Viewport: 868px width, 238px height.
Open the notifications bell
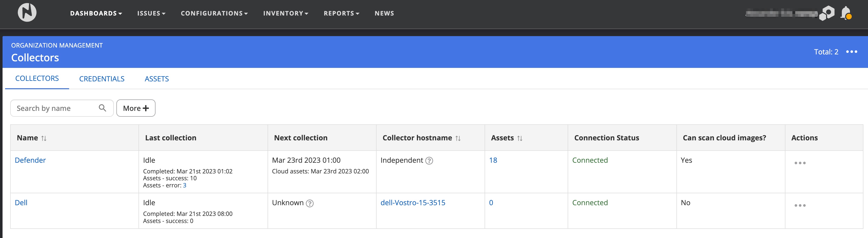[x=846, y=13]
